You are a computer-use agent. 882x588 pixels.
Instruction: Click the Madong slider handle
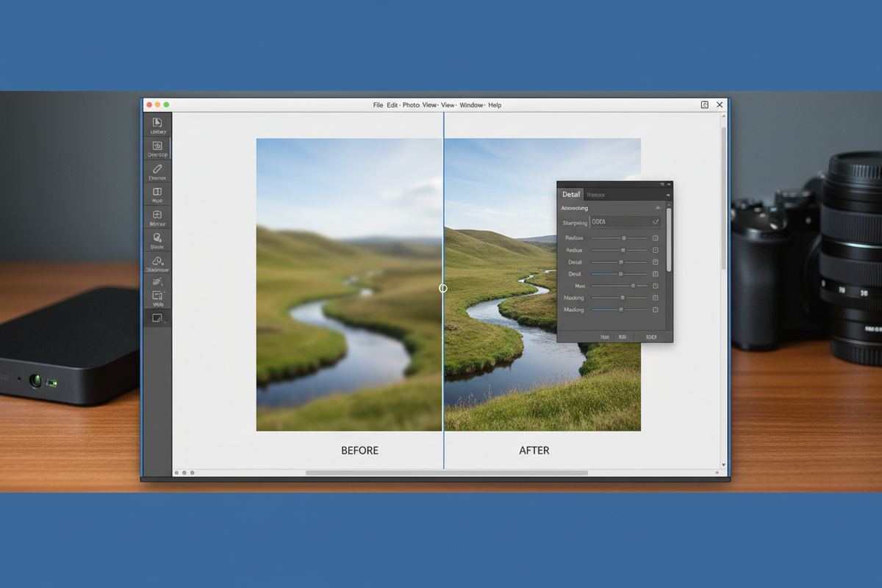[621, 309]
